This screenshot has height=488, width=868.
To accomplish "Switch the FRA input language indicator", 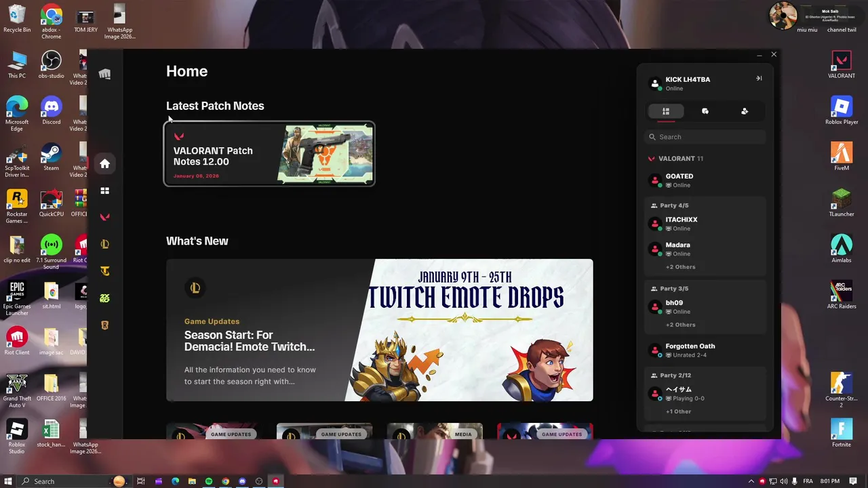I will click(808, 481).
